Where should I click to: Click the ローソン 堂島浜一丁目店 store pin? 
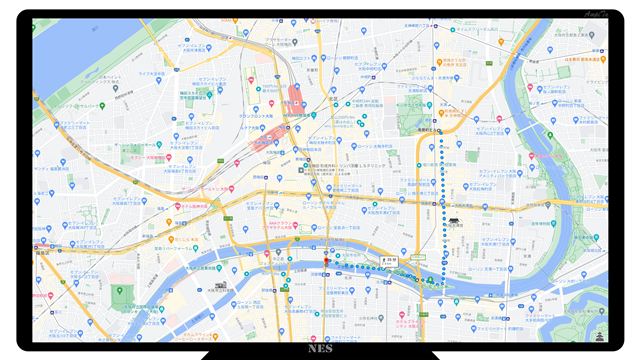coord(314,228)
